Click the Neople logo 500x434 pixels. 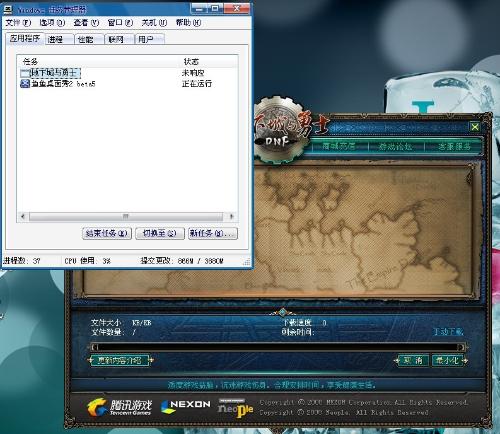coord(235,408)
